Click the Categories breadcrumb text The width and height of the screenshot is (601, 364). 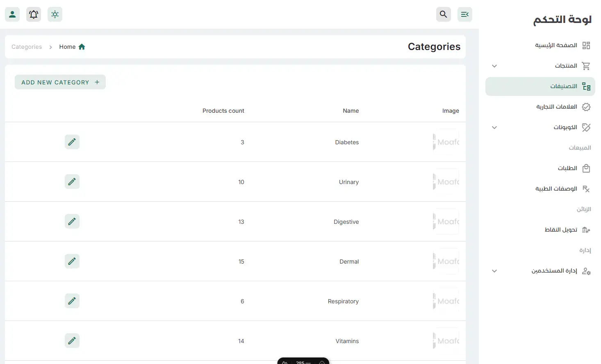(x=27, y=47)
